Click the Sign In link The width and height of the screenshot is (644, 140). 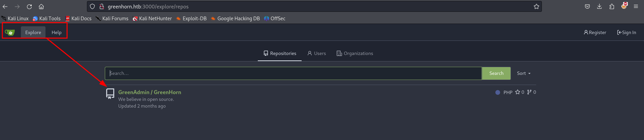626,32
